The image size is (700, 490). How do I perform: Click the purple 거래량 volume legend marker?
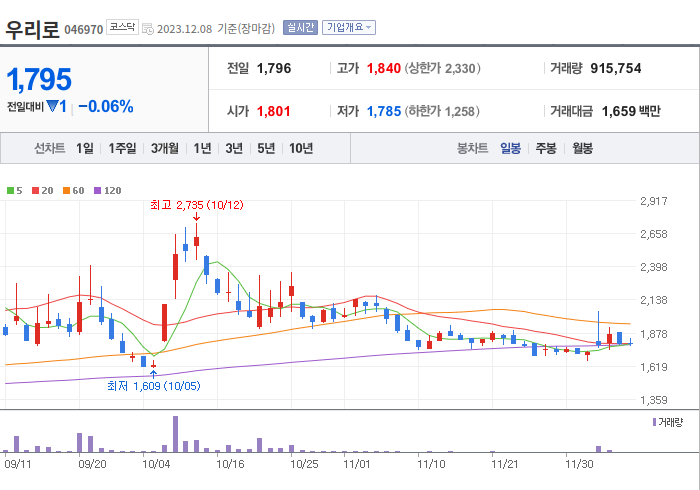point(654,422)
